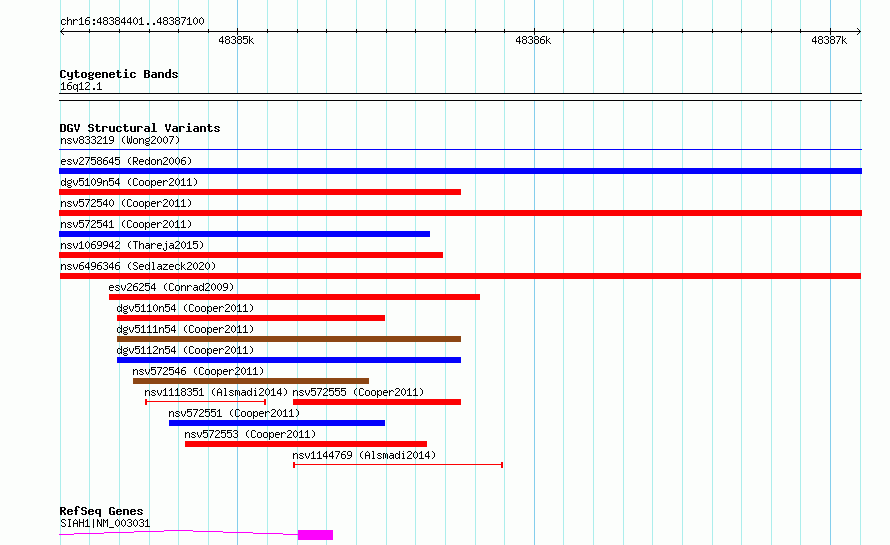The height and width of the screenshot is (545, 890).
Task: Click variant label dgv5110n54 (Cooper2011)
Action: tap(185, 308)
